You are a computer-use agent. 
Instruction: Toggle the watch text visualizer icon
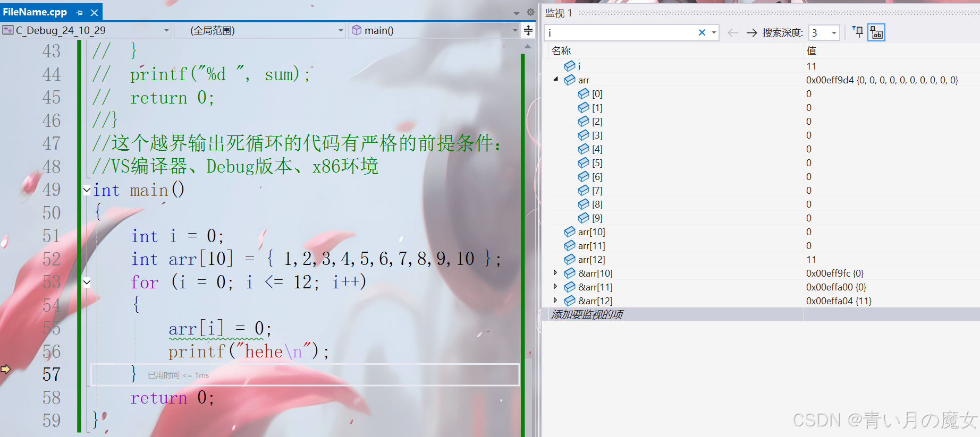tap(876, 32)
